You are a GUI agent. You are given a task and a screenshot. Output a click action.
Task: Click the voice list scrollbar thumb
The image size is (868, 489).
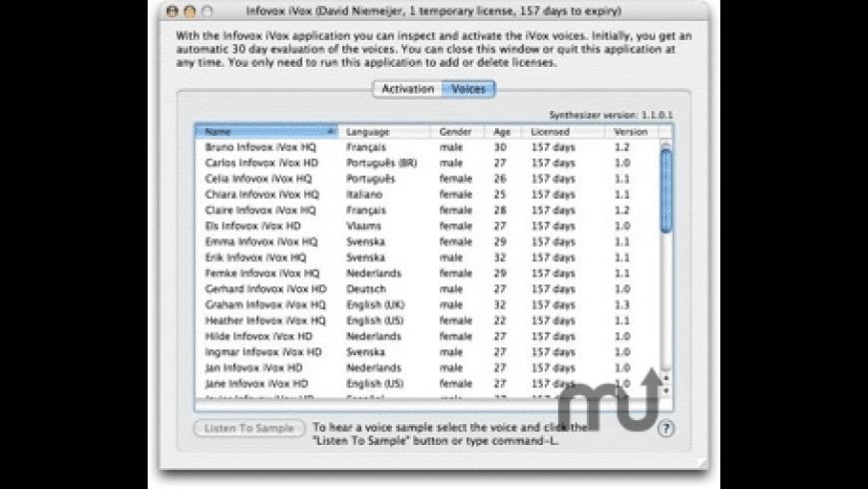tap(665, 191)
